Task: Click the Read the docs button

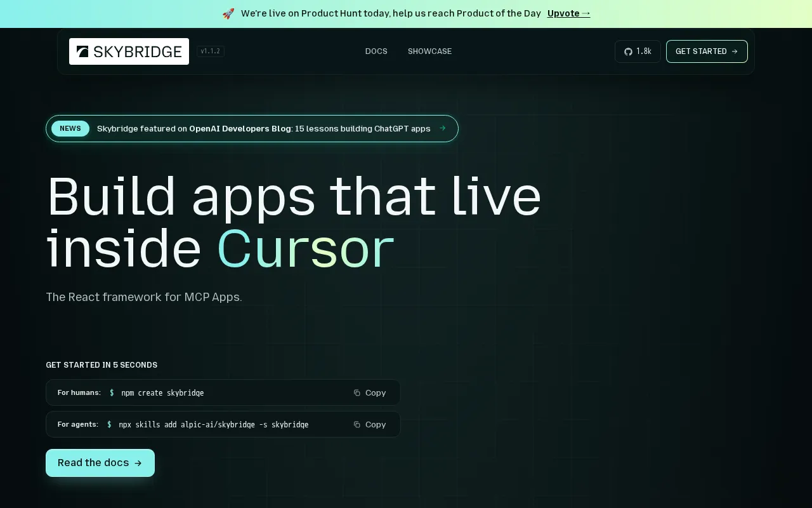Action: coord(100,463)
